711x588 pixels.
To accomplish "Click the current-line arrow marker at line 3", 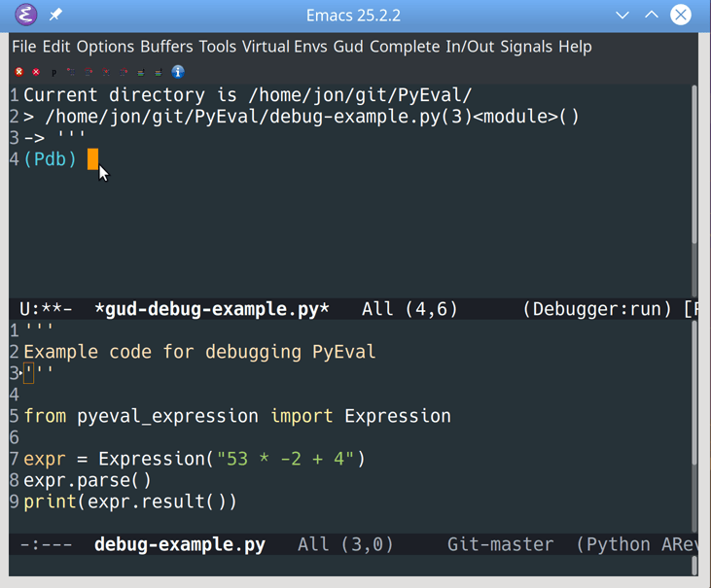I will [x=20, y=373].
